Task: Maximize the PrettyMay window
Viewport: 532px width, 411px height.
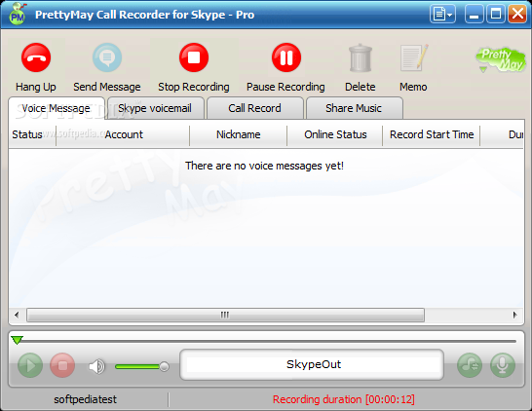Action: coord(496,15)
